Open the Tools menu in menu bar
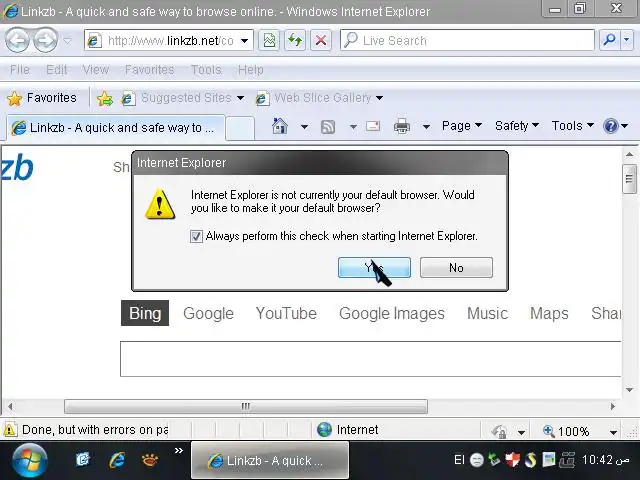Screen dimensions: 640x480 [206, 70]
